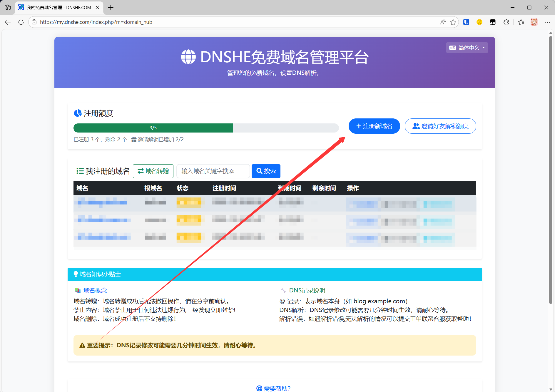Open the user profile avatar menu

tap(534, 22)
